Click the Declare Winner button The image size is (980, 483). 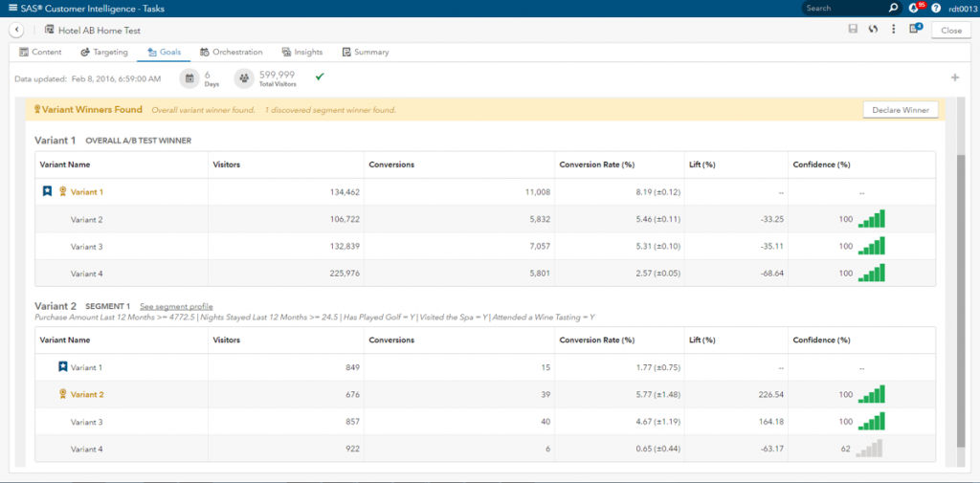click(x=900, y=110)
